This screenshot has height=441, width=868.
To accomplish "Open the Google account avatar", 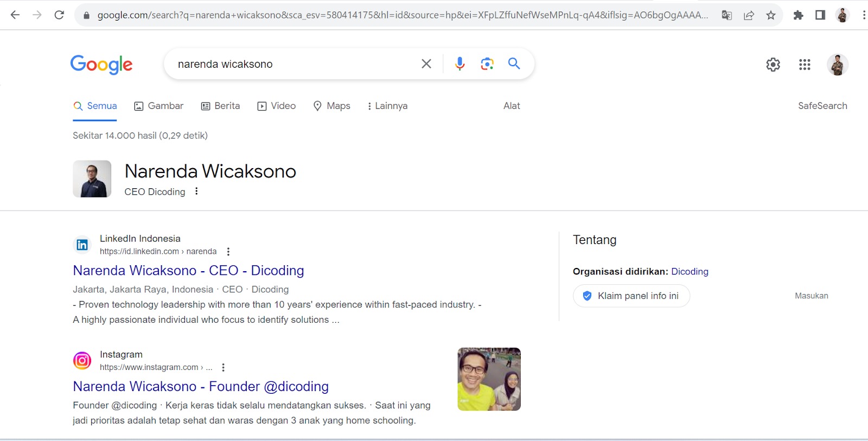I will coord(838,65).
